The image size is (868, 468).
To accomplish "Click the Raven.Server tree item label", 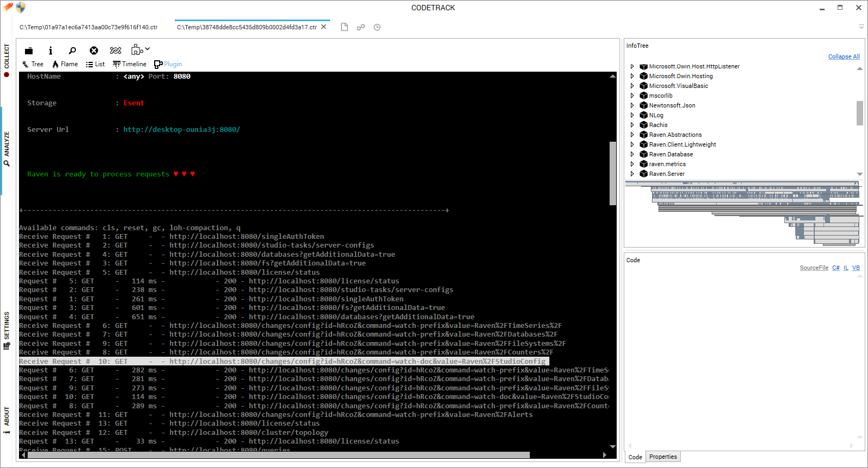I will point(667,174).
